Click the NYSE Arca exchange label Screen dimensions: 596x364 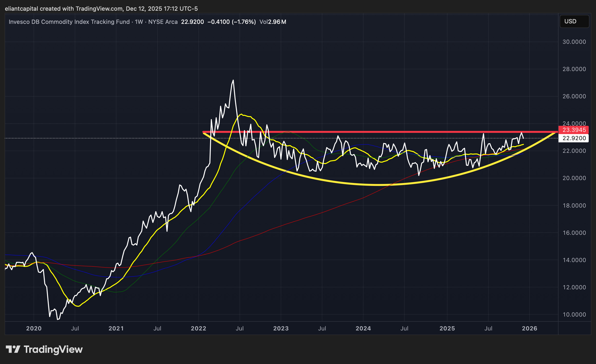point(163,22)
